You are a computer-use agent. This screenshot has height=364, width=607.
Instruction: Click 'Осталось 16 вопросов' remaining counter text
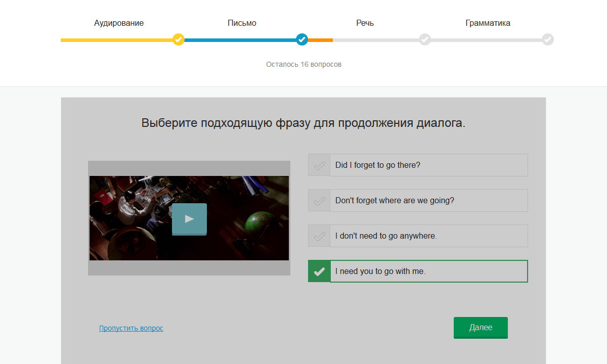(303, 65)
